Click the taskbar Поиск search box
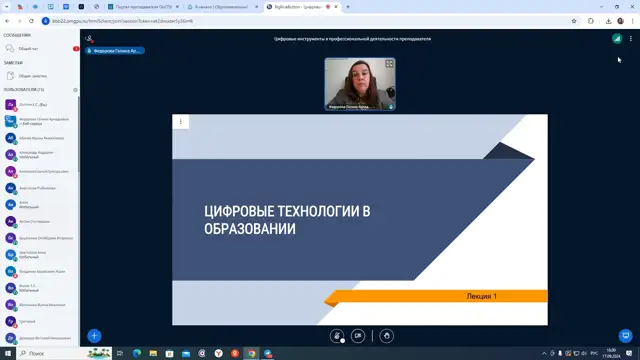 coord(64,353)
